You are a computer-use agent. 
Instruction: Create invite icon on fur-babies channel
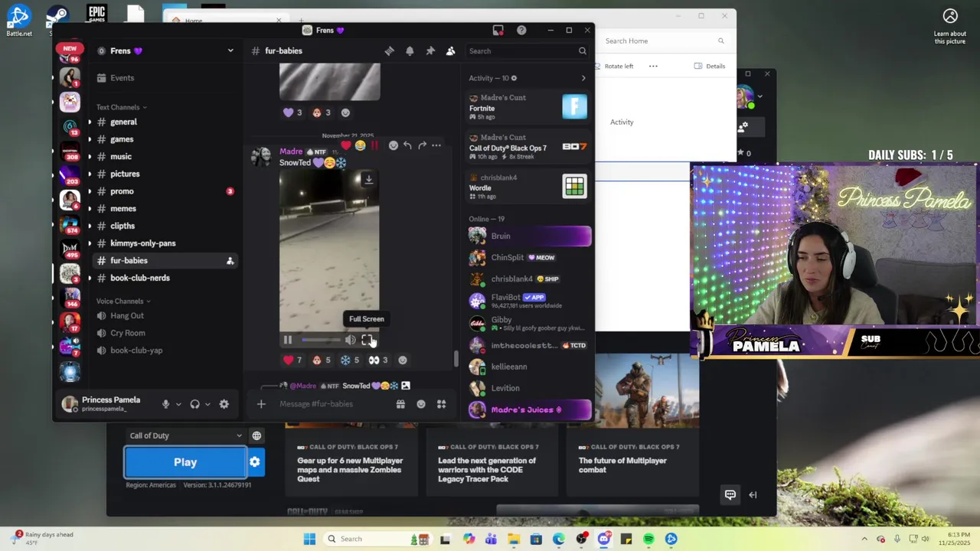coord(230,261)
